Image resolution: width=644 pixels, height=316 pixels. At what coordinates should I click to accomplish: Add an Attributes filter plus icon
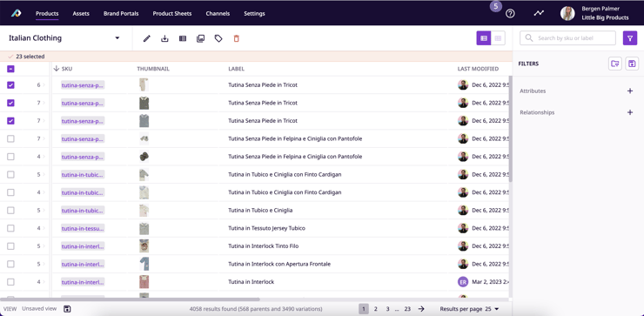(x=630, y=91)
